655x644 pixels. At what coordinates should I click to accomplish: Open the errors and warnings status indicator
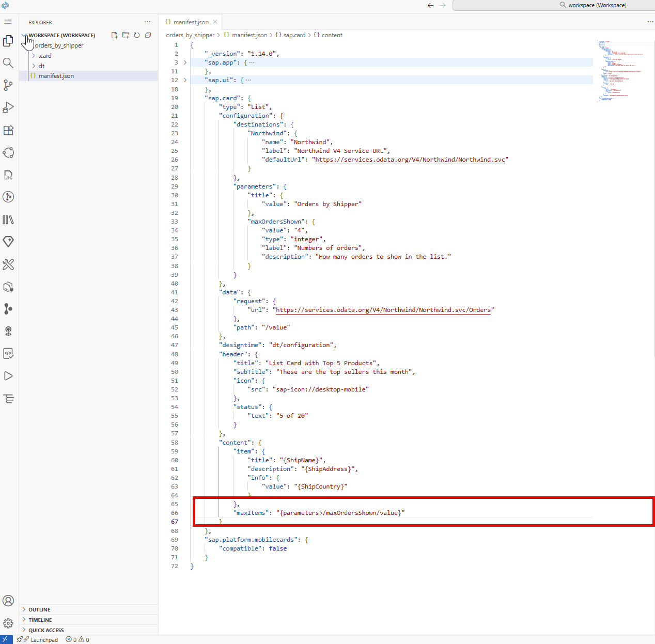tap(77, 639)
